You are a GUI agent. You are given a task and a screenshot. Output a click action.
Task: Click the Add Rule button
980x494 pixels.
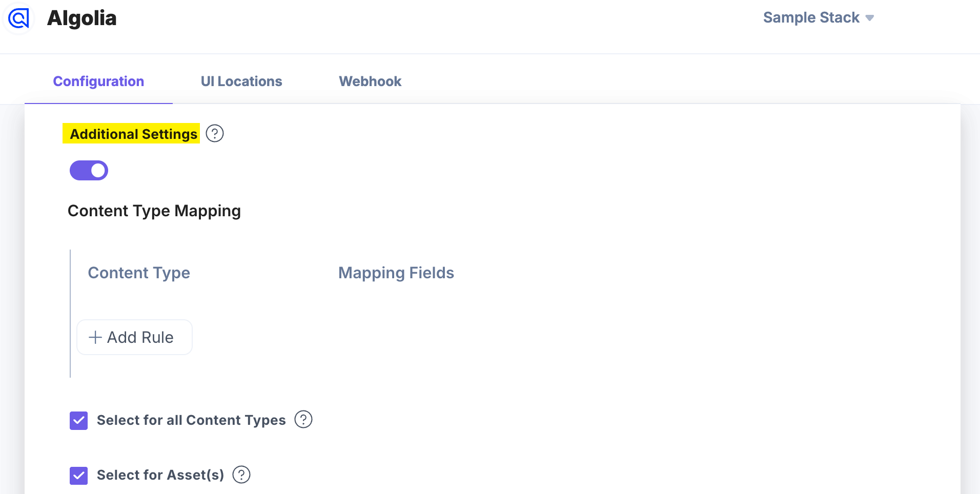135,337
